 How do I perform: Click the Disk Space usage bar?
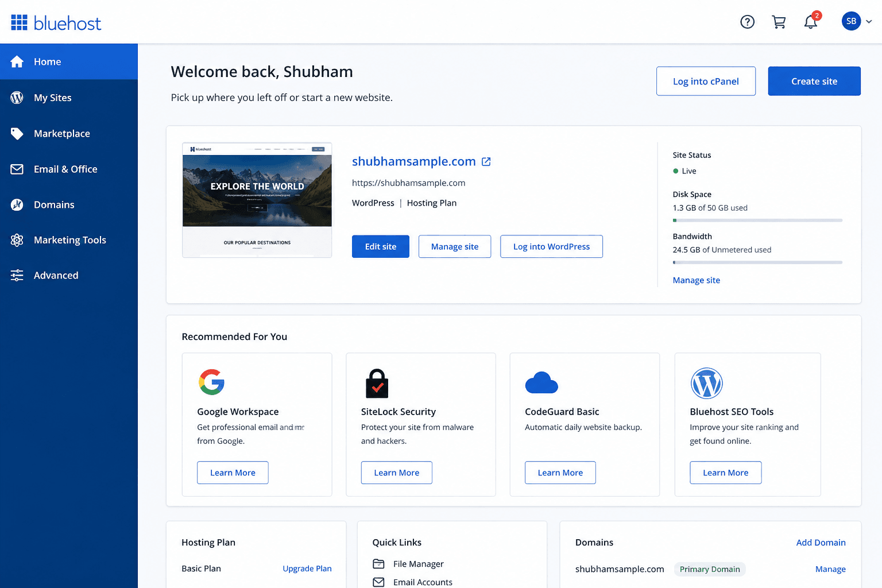[757, 220]
